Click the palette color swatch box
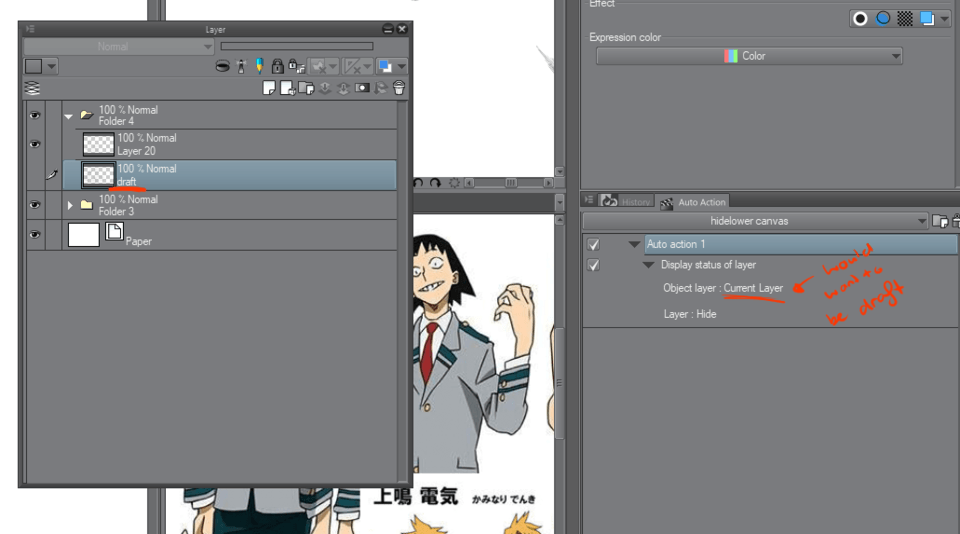This screenshot has width=960, height=534. click(x=34, y=66)
